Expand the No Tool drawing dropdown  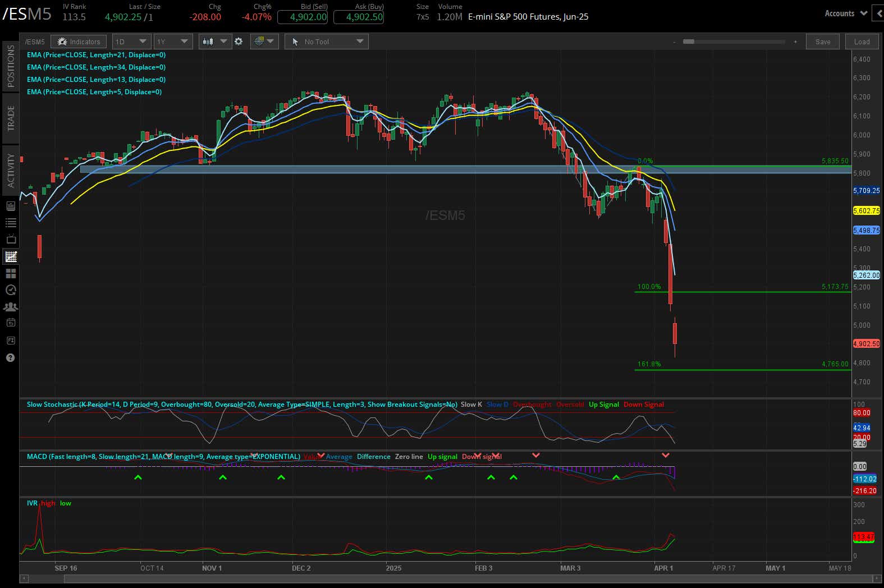point(326,42)
